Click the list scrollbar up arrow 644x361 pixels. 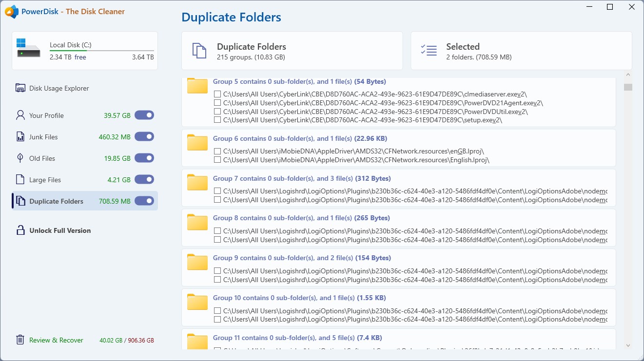(x=628, y=75)
